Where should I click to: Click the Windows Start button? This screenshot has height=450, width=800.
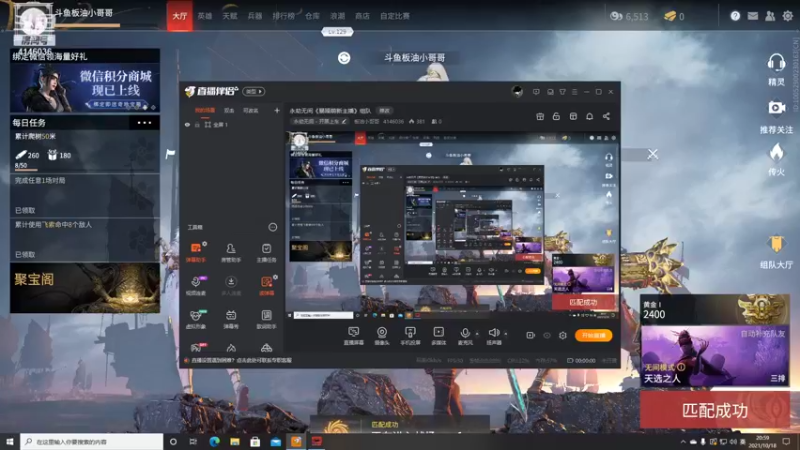[x=10, y=441]
